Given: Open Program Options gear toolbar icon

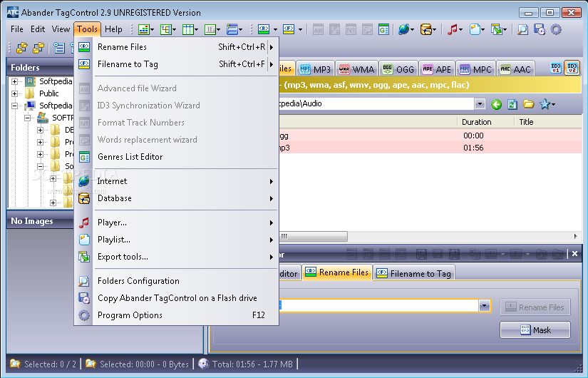Looking at the screenshot, I should [556, 29].
